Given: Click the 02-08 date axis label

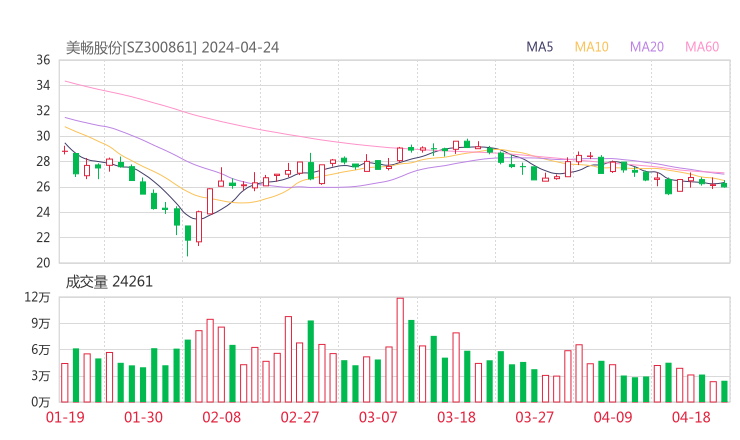Looking at the screenshot, I should tap(221, 417).
